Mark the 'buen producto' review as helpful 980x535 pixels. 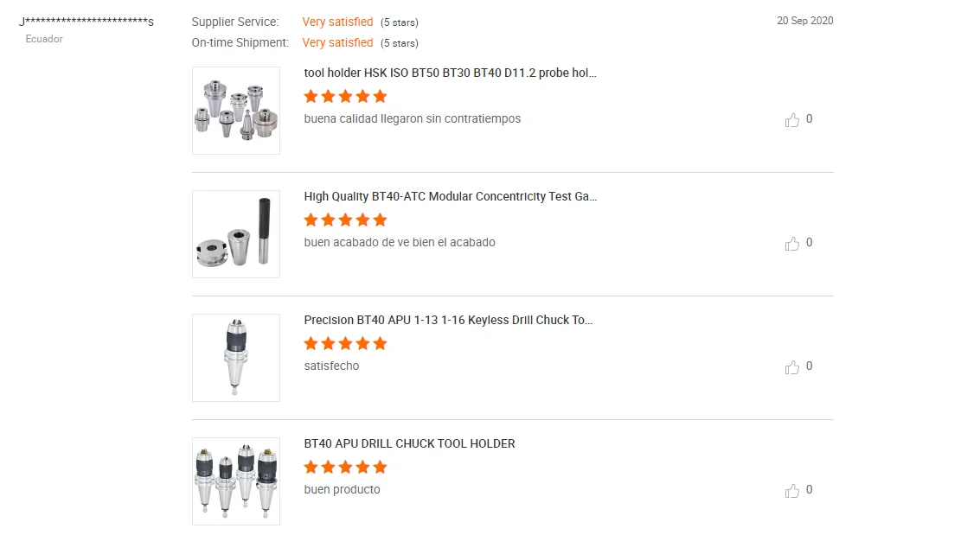[x=792, y=491]
